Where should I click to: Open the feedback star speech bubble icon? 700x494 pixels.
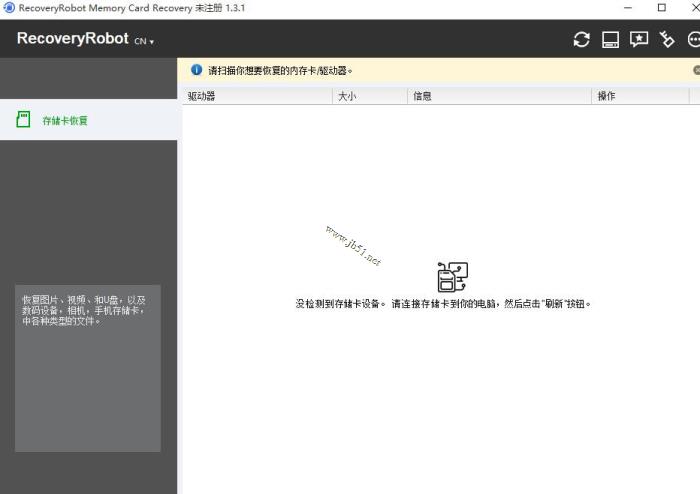coord(639,39)
